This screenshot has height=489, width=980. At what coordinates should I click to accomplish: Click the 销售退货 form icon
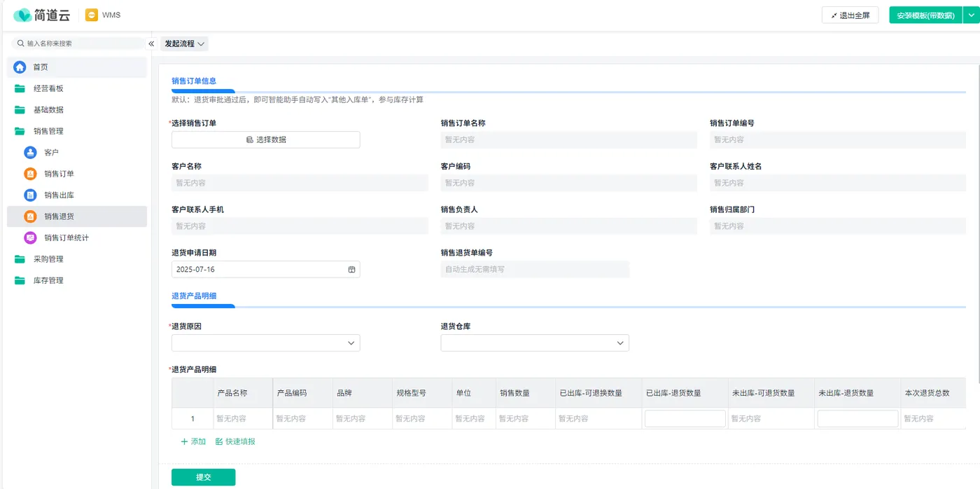pos(30,216)
